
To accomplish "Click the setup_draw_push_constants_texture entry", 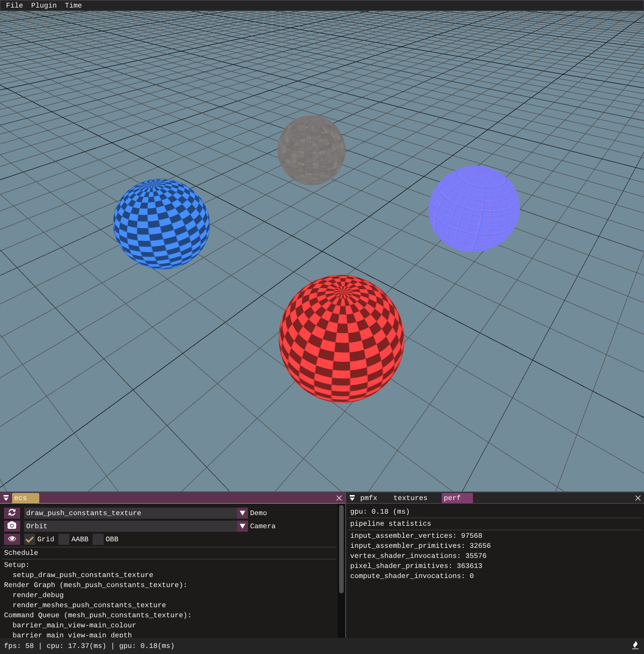I will (x=83, y=575).
